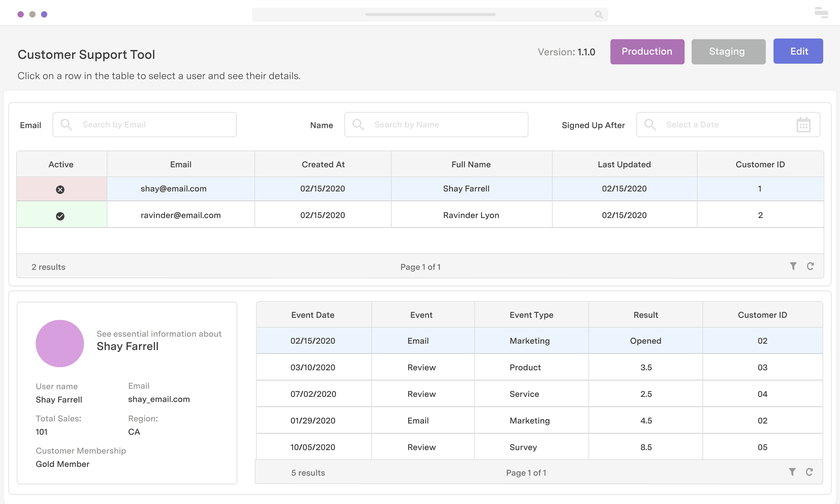Switch to the Production environment
Image resolution: width=840 pixels, height=504 pixels.
tap(647, 51)
